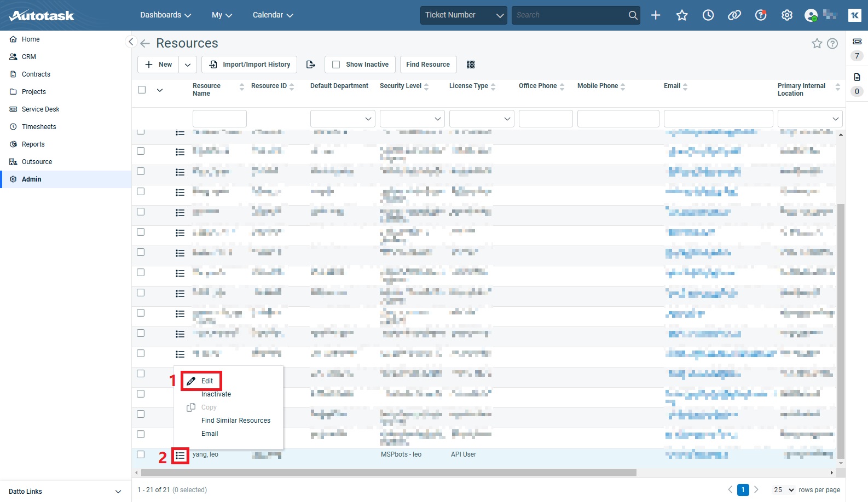
Task: Click Import/Import History button
Action: (250, 65)
